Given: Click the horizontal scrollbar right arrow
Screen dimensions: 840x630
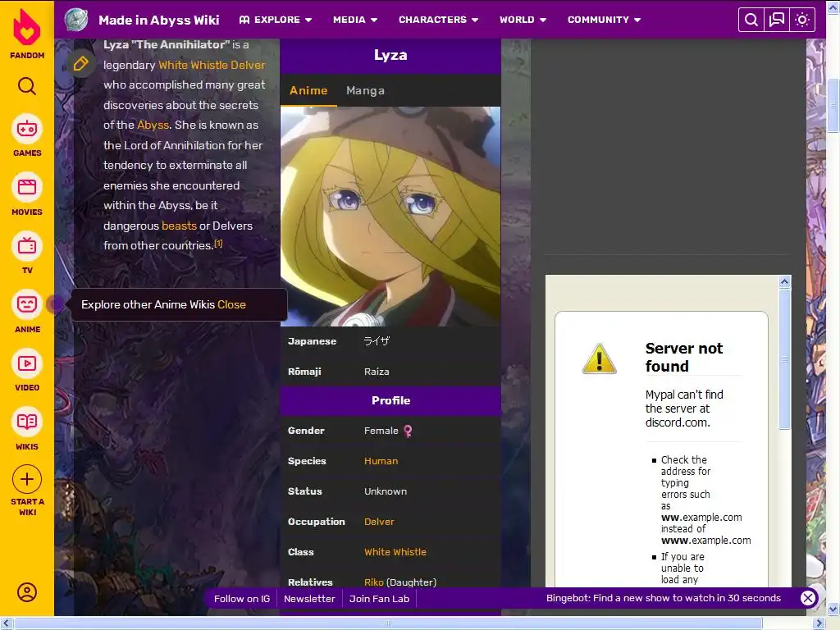Looking at the screenshot, I should (x=819, y=623).
